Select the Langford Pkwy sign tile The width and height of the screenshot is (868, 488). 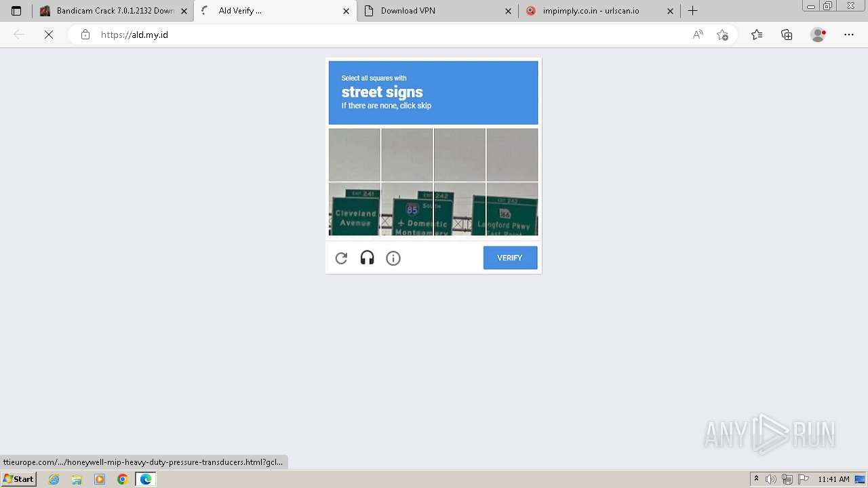pos(512,209)
